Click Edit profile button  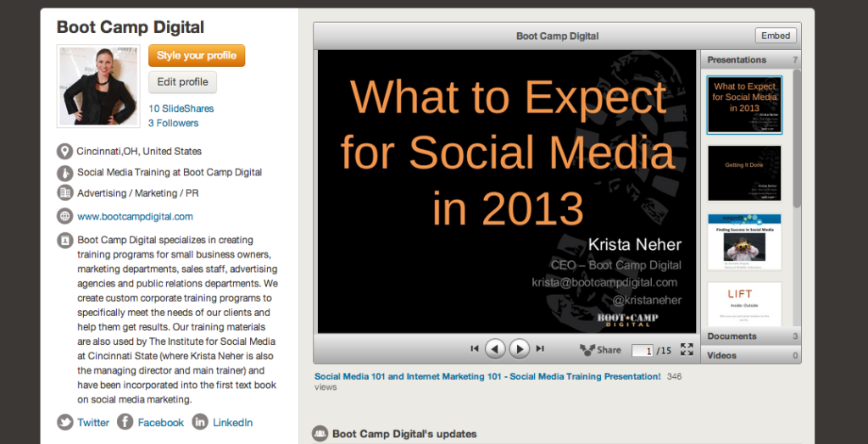pos(182,82)
